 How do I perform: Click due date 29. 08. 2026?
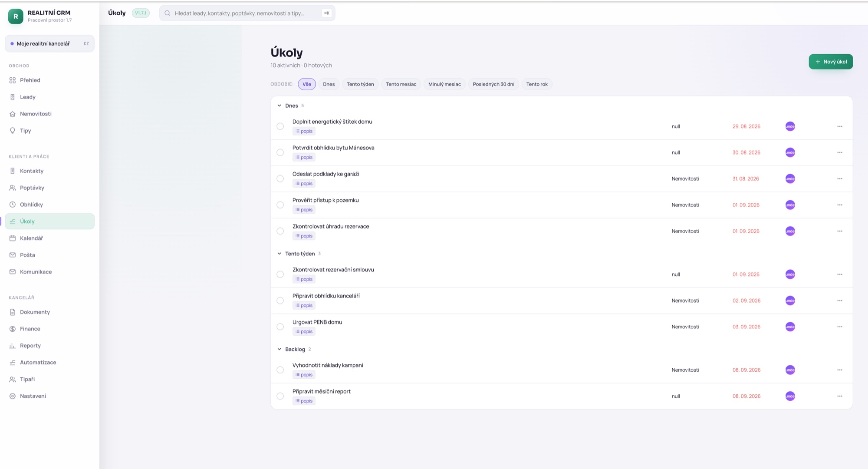746,126
